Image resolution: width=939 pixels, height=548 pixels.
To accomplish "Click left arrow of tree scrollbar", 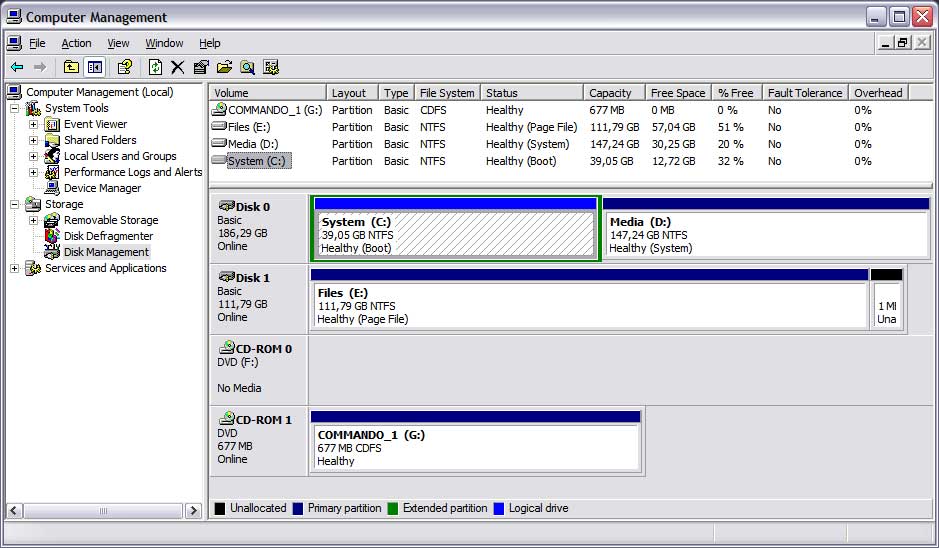I will tap(14, 511).
